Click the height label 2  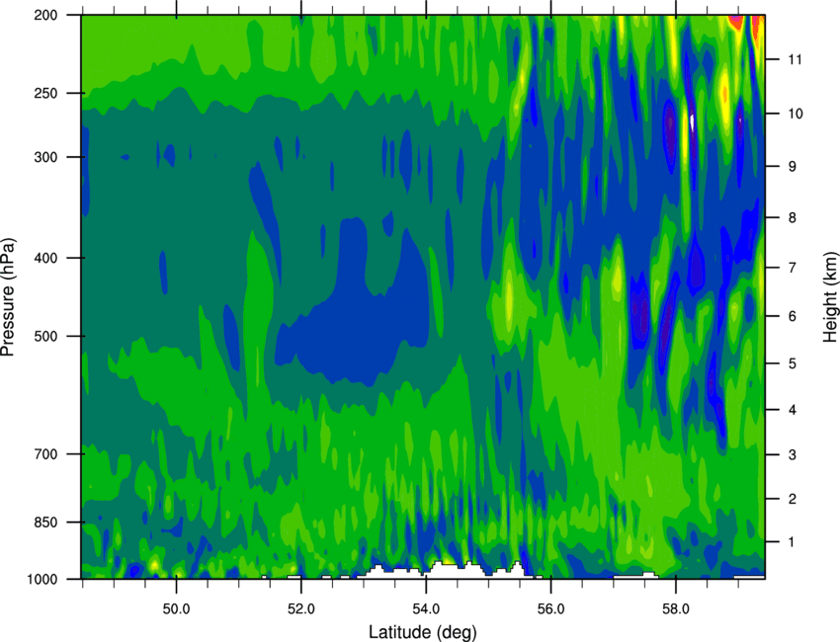pyautogui.click(x=792, y=499)
